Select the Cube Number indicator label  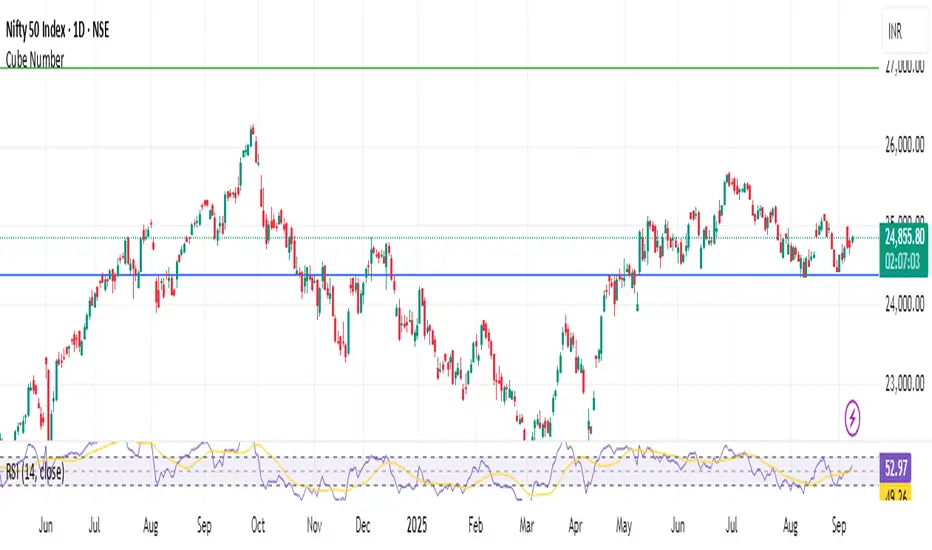[x=34, y=59]
